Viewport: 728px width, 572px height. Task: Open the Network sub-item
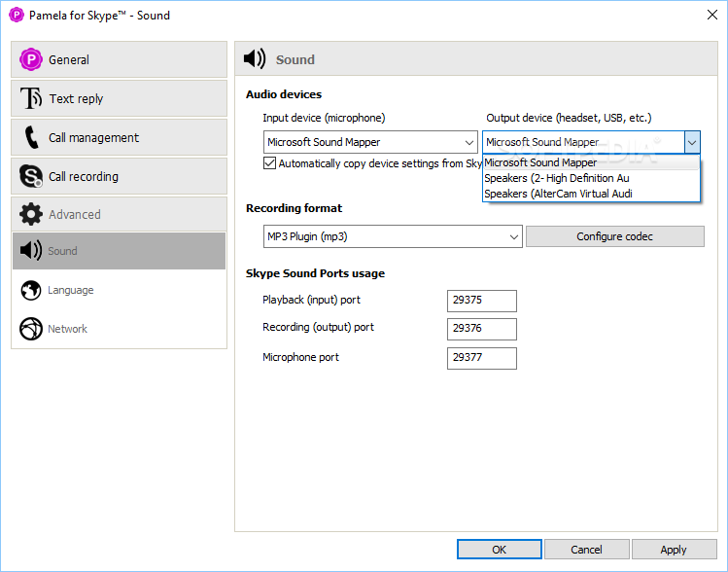[x=120, y=329]
